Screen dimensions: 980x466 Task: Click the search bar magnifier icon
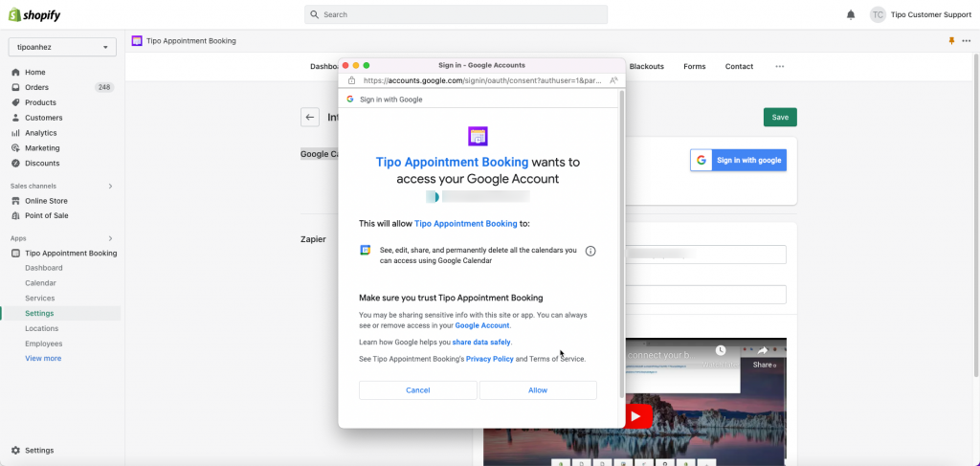314,14
